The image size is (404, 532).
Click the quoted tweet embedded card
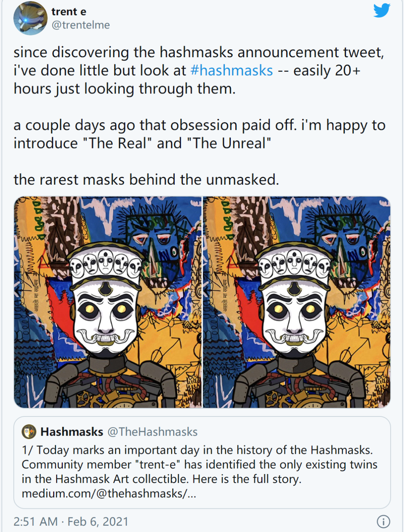tap(202, 464)
